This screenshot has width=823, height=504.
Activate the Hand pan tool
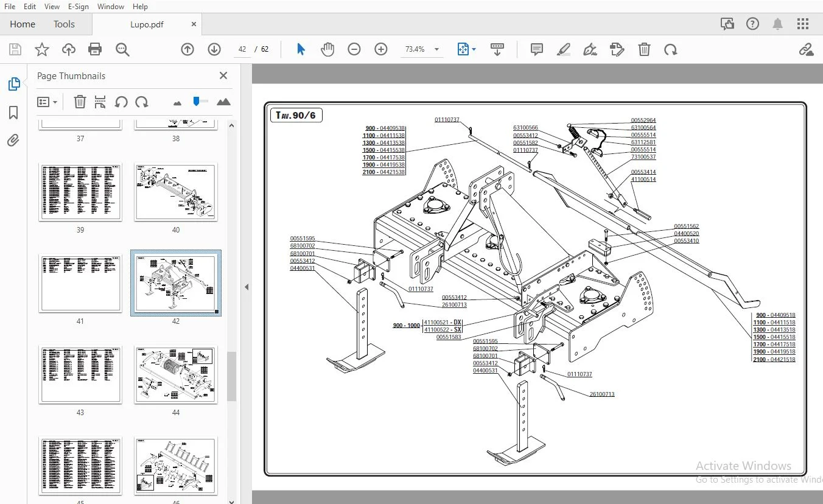pos(327,49)
